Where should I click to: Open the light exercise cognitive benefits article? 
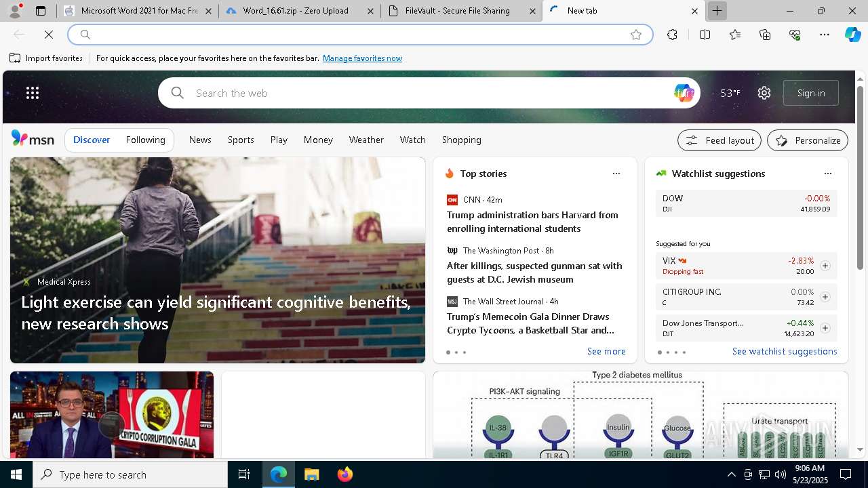[x=216, y=313]
